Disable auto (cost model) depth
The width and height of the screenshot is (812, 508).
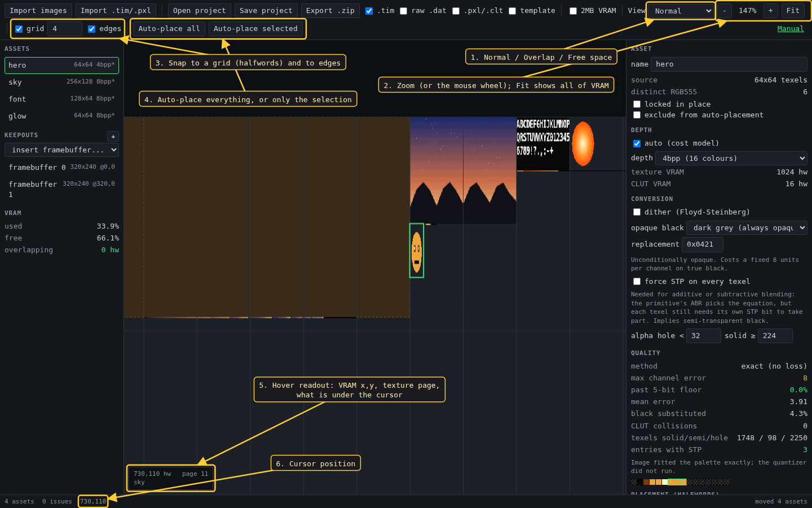[637, 143]
